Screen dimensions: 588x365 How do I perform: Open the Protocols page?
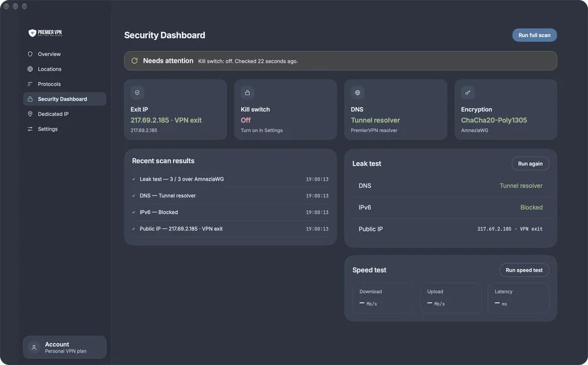(65, 84)
